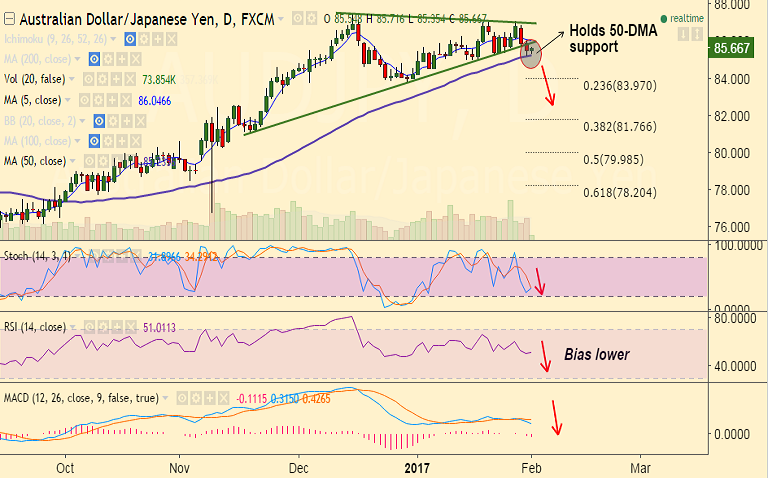Expand the RSI (14, close) dropdown arrow
This screenshot has width=768, height=478.
[x=73, y=327]
